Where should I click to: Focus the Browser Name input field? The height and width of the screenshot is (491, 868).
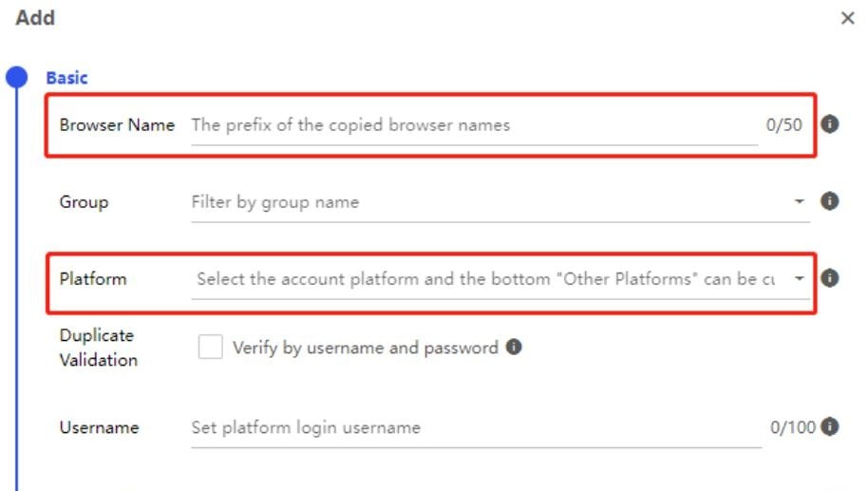click(475, 125)
